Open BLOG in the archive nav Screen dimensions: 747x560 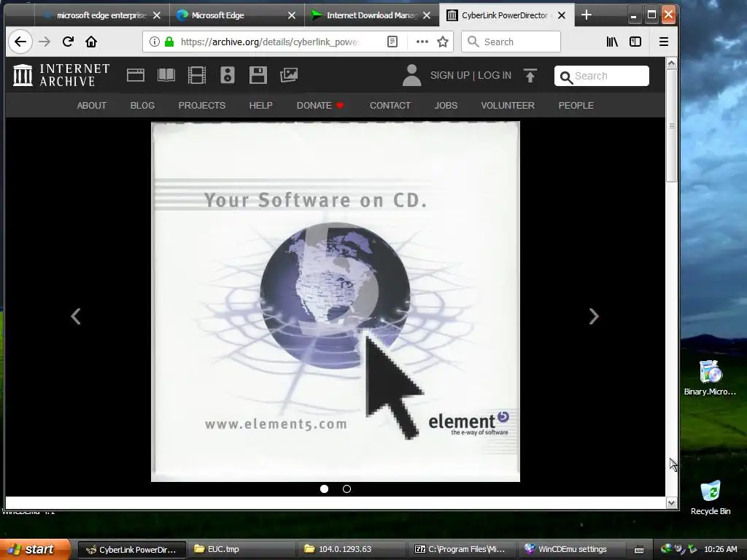[142, 106]
